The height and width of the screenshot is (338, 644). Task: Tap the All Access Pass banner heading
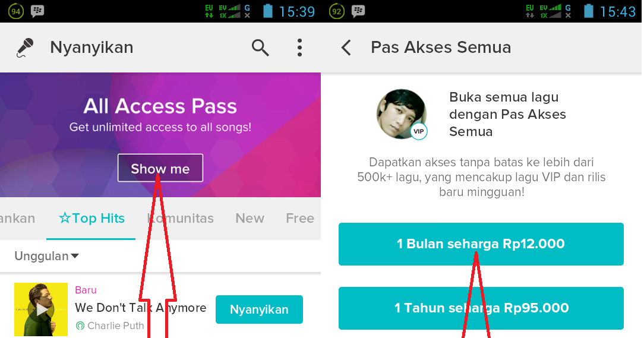click(x=160, y=106)
